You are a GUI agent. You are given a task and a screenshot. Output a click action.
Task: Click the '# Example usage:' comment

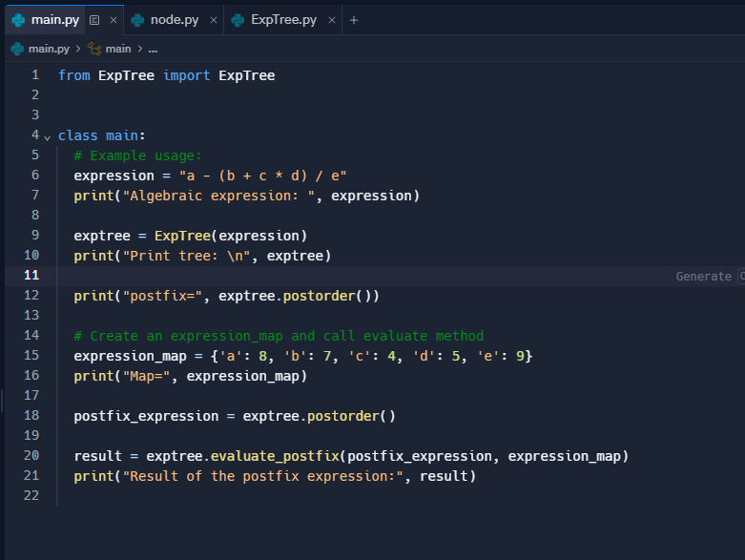click(137, 156)
